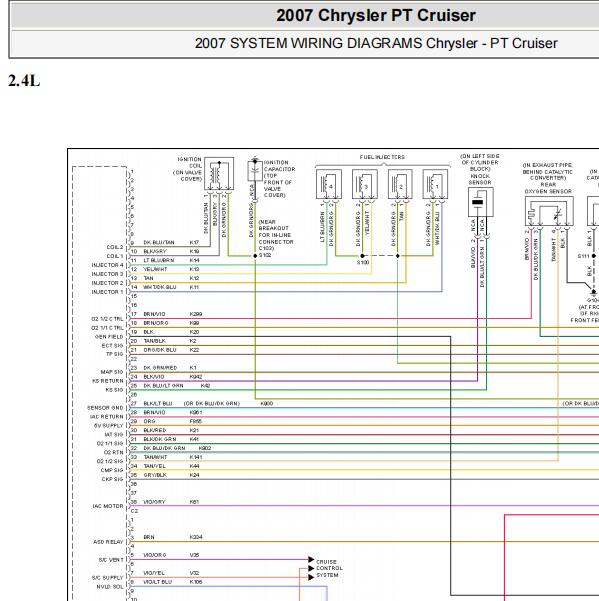Click the 'YEL/WHT' wire color on pin 12
599x601 pixels.
click(155, 269)
